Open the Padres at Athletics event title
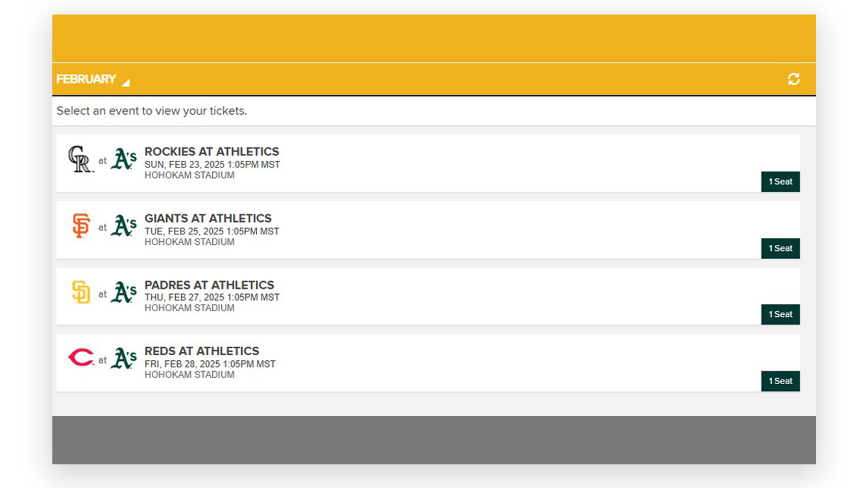This screenshot has height=488, width=868. tap(209, 285)
